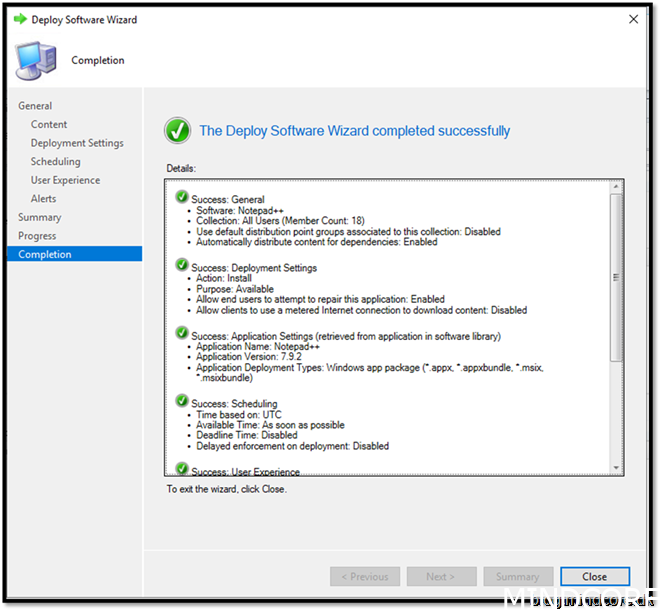Select the Progress step in sidebar
Screen dimensions: 661x611
[x=37, y=236]
